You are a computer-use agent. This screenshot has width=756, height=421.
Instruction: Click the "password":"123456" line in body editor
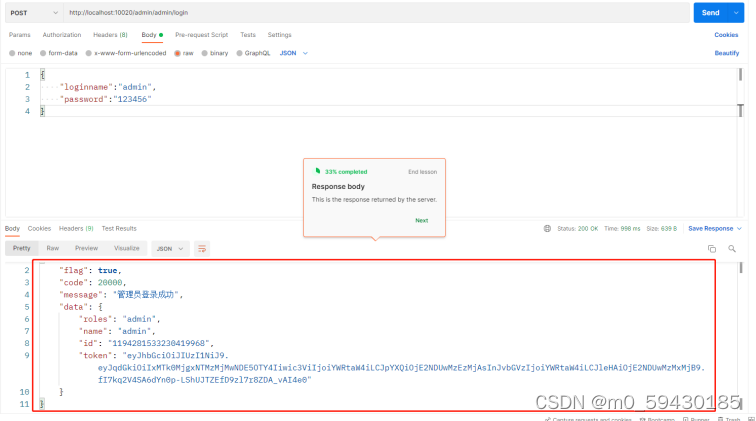coord(105,99)
